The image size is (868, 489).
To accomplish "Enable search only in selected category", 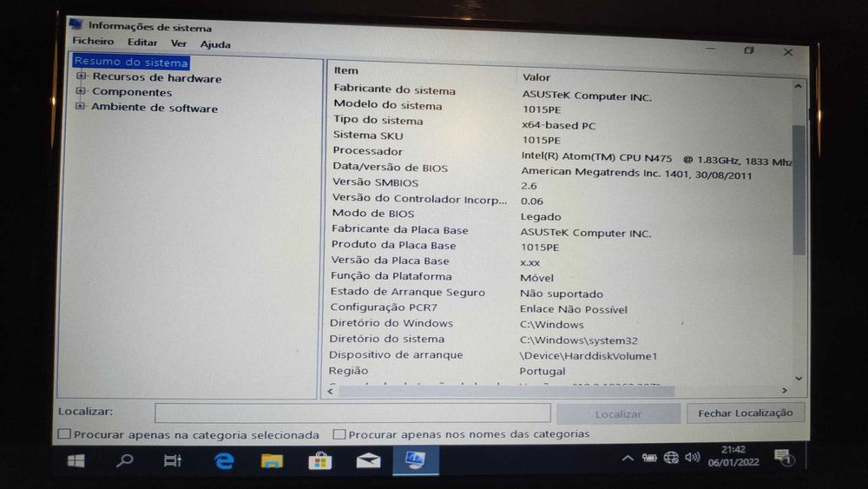I will (x=64, y=434).
